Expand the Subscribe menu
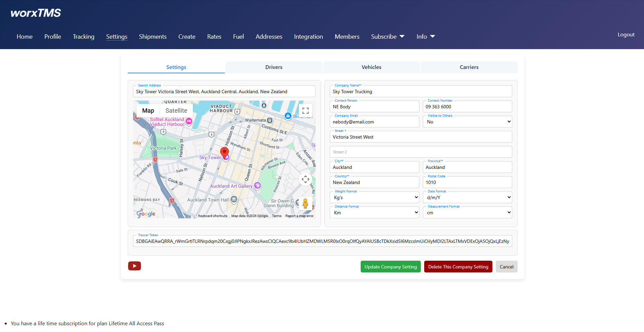644x332 pixels. (387, 36)
